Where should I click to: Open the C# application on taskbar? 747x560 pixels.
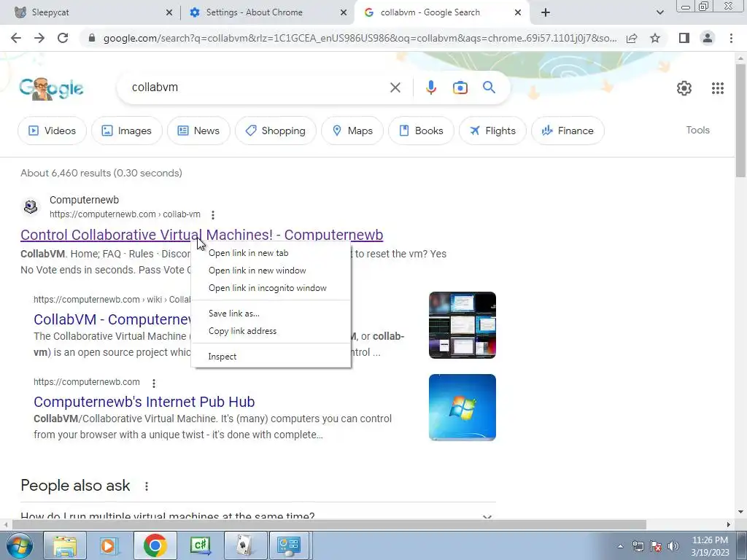pyautogui.click(x=200, y=545)
